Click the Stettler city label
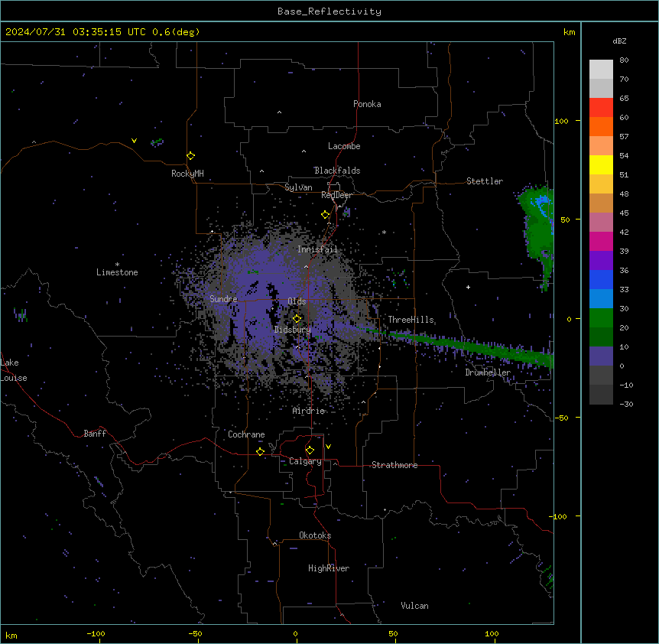This screenshot has width=659, height=644. [x=485, y=181]
